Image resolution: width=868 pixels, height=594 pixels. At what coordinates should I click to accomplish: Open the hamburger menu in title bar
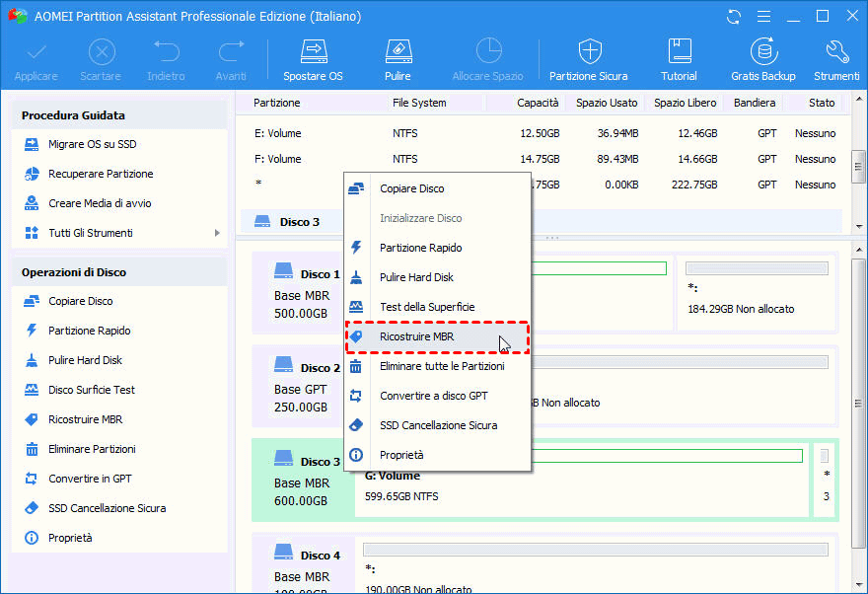tap(763, 17)
